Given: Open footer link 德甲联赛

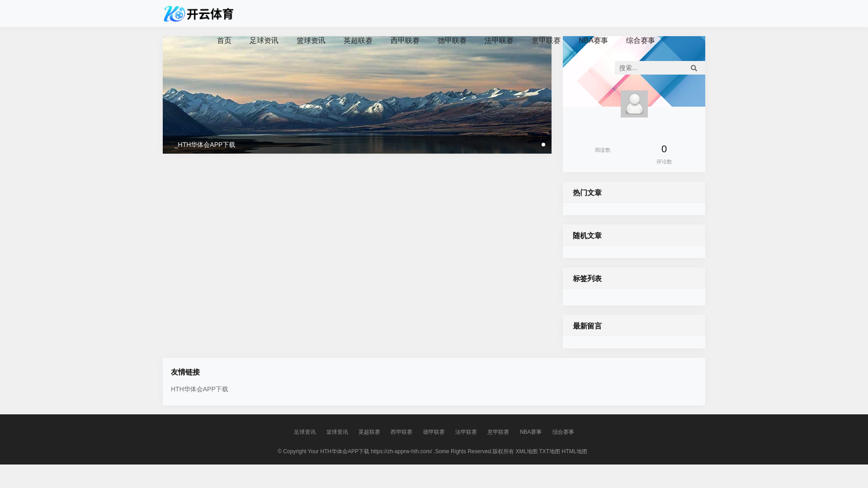Looking at the screenshot, I should pyautogui.click(x=434, y=432).
